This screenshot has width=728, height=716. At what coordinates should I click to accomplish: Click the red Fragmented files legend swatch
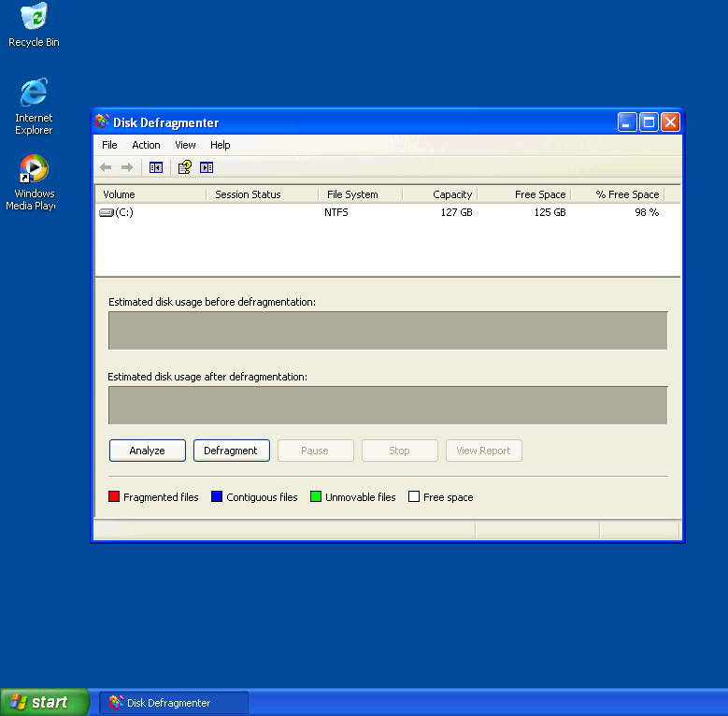[x=115, y=497]
